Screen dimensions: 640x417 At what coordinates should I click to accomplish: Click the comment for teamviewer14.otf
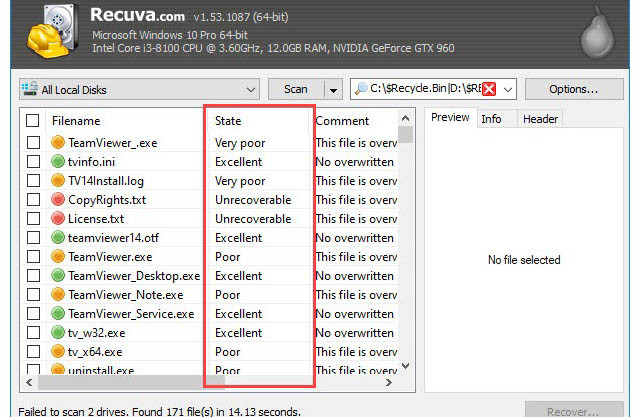pos(355,237)
